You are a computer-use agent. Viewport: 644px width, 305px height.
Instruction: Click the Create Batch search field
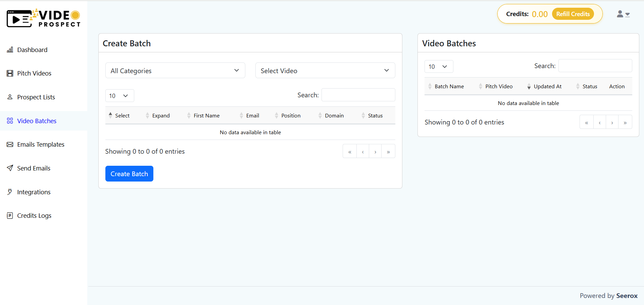tap(358, 95)
